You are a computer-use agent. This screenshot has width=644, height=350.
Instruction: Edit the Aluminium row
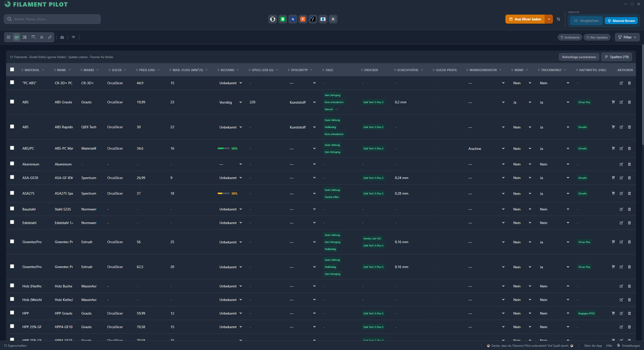(x=621, y=164)
